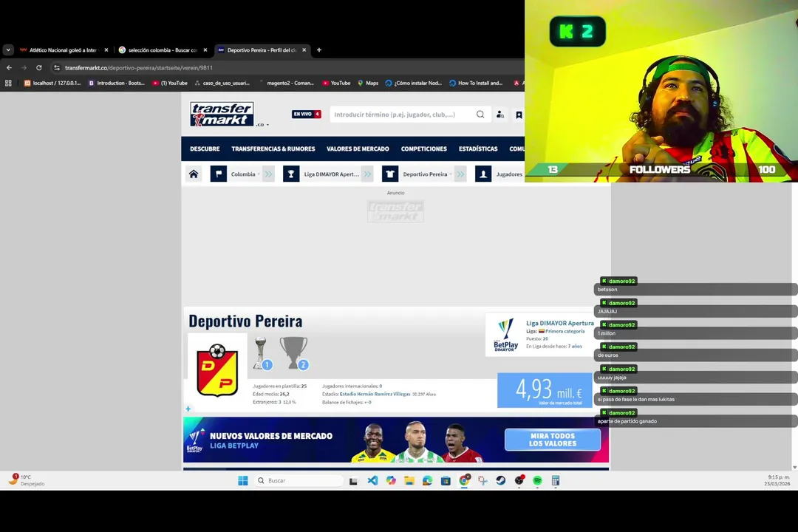The height and width of the screenshot is (532, 798).
Task: Click the browser address bar URL
Action: [x=139, y=68]
